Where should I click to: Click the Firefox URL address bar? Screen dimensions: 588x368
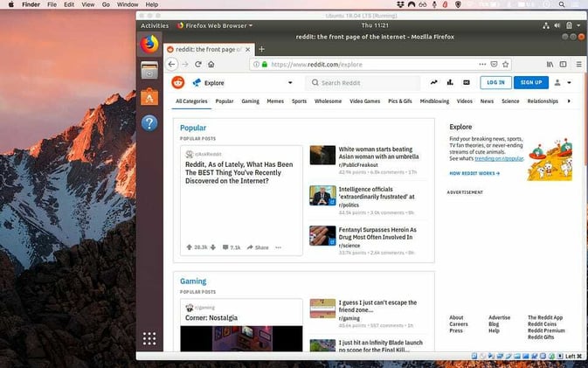(x=381, y=64)
